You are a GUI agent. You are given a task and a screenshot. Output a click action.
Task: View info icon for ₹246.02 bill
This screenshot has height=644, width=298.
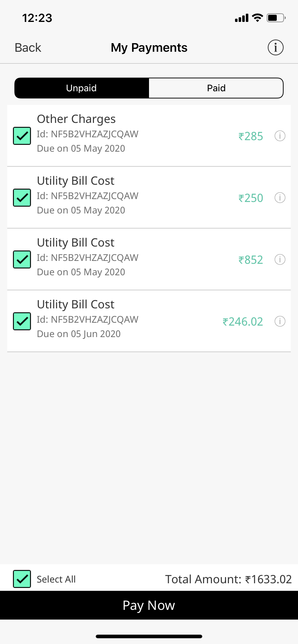click(280, 321)
